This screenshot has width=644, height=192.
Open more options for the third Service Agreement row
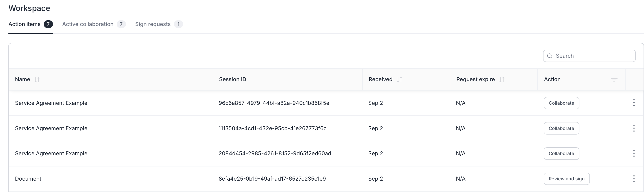(x=634, y=153)
